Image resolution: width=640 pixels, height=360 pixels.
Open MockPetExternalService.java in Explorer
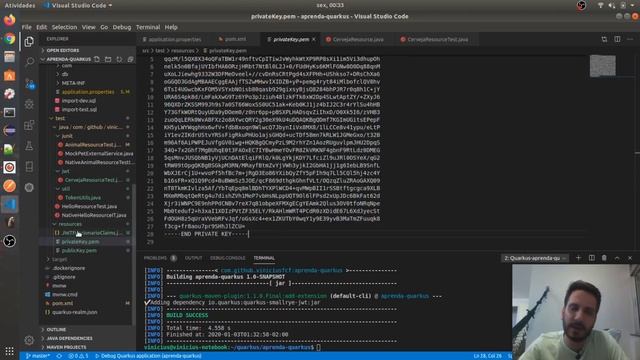pyautogui.click(x=99, y=153)
